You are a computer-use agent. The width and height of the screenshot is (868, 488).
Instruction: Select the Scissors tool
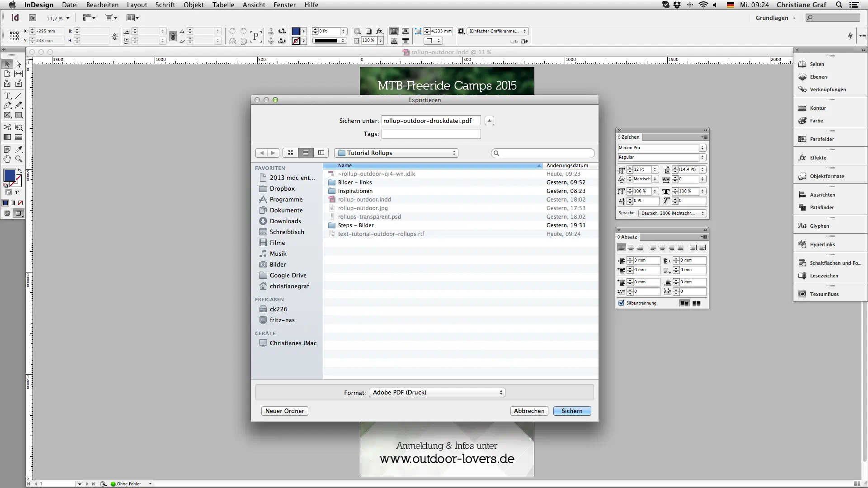pos(7,127)
